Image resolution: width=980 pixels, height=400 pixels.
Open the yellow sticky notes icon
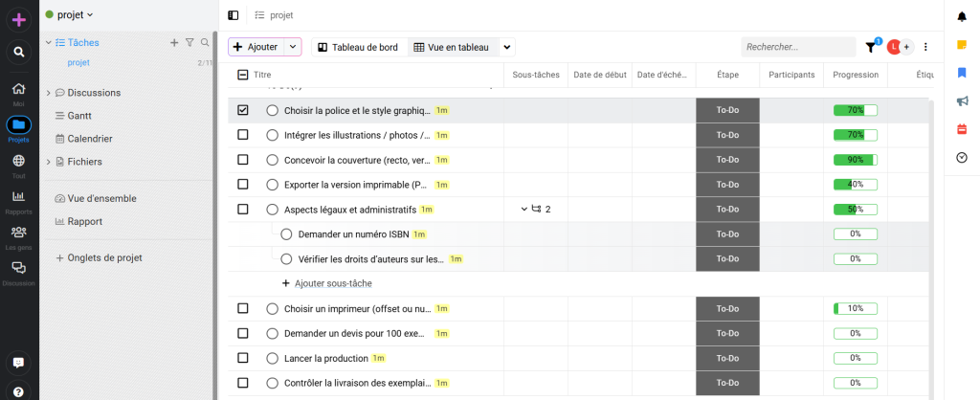click(962, 45)
